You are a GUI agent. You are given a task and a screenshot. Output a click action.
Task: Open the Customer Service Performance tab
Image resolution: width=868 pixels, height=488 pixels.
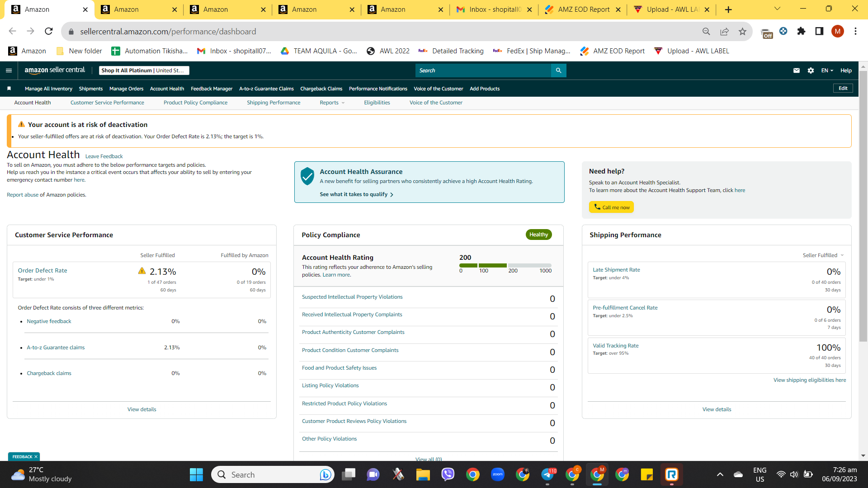tap(107, 103)
